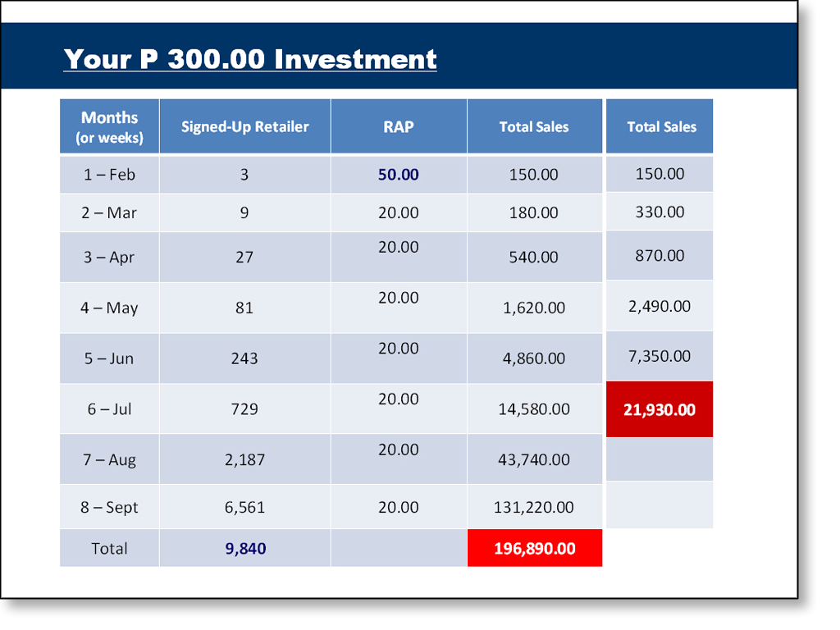840x630 pixels.
Task: Click the "2 – Mar" month cell
Action: tap(109, 213)
